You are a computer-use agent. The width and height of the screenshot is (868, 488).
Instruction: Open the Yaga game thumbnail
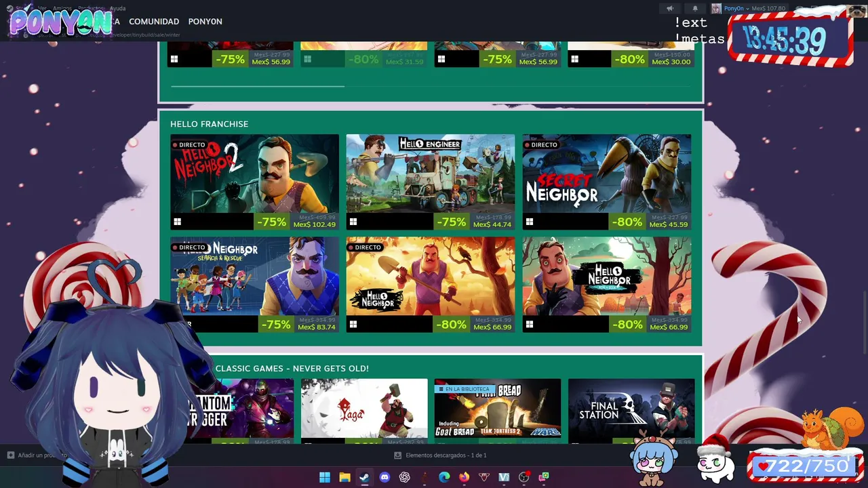pos(364,408)
